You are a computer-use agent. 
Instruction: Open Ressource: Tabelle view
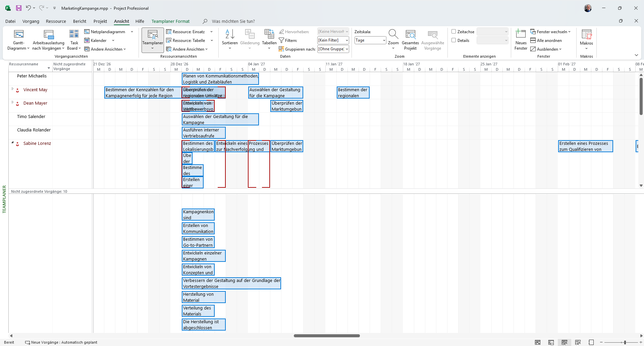[x=186, y=41]
